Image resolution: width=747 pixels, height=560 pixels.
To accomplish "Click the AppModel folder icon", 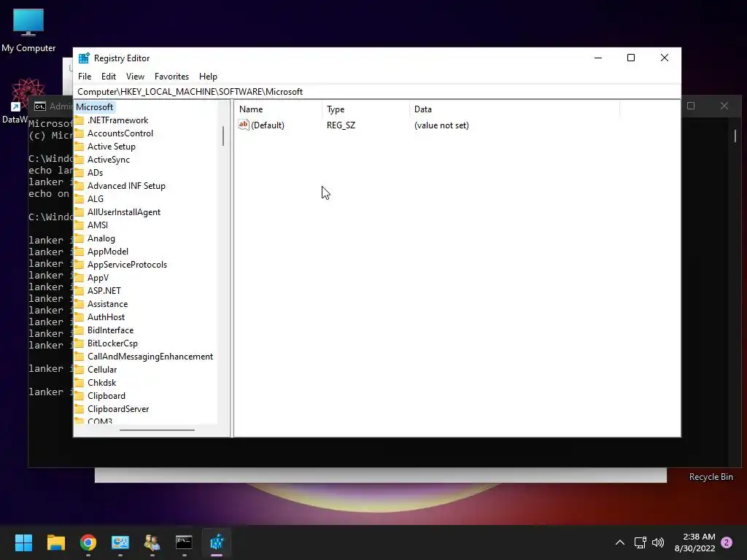I will coord(79,252).
